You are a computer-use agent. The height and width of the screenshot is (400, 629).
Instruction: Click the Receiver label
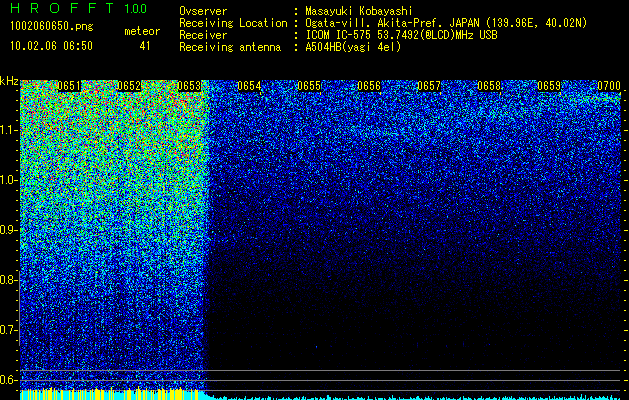pos(203,35)
